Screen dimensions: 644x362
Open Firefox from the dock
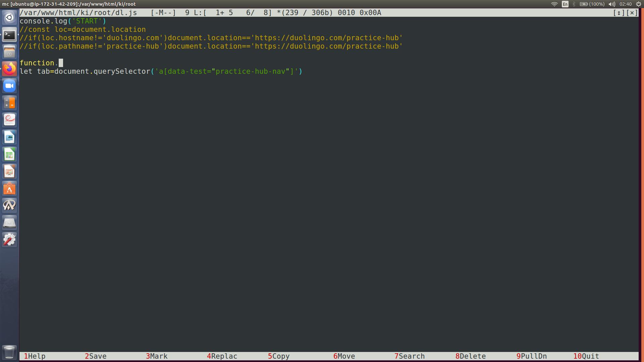9,69
